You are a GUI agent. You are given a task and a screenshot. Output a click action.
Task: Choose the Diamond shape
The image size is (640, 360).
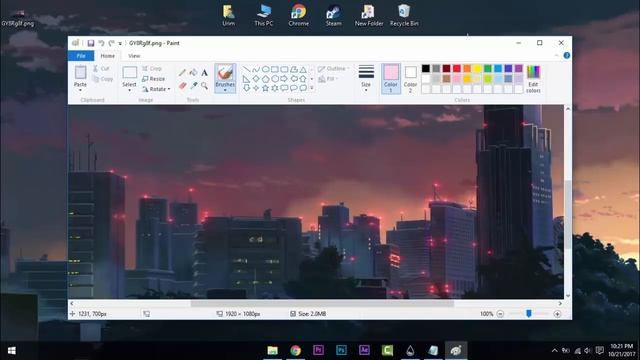pos(256,79)
